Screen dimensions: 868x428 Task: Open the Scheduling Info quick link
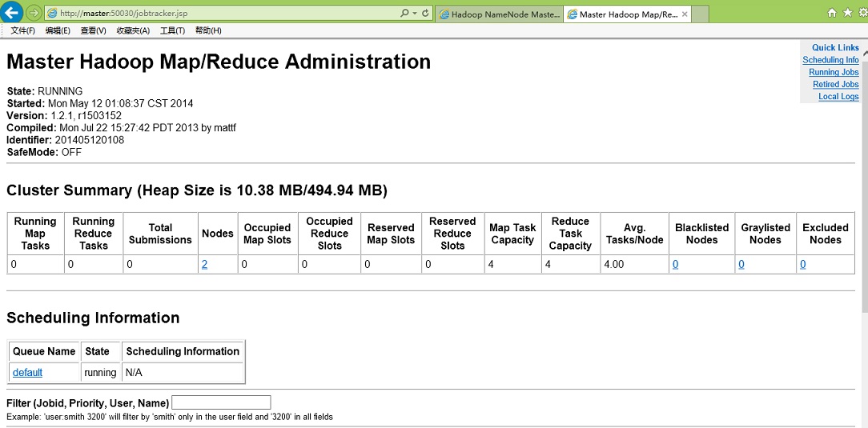click(830, 60)
